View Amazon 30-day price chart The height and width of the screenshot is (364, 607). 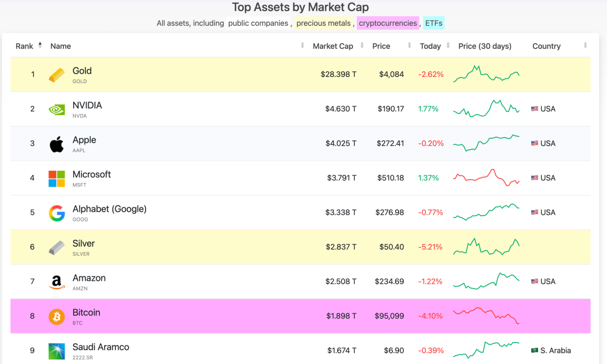[486, 281]
